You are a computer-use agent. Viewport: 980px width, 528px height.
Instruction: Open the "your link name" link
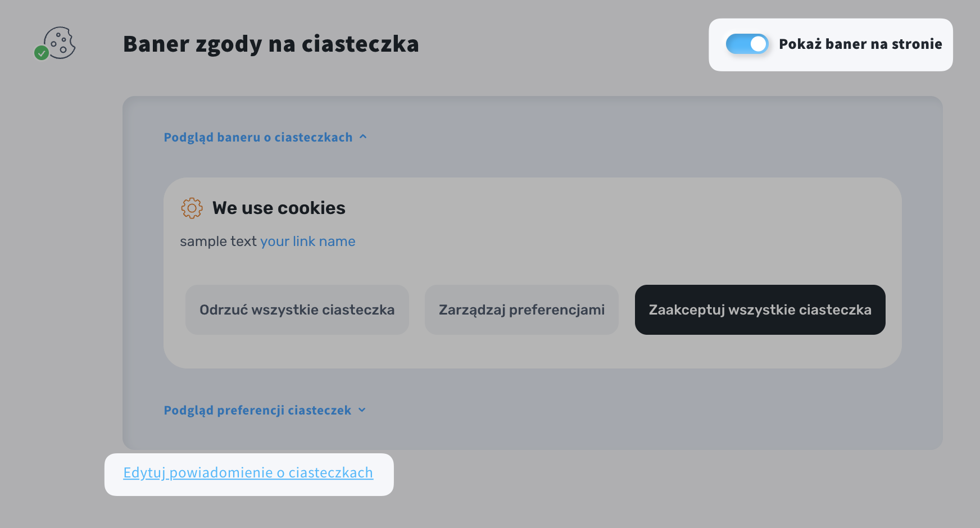coord(307,242)
